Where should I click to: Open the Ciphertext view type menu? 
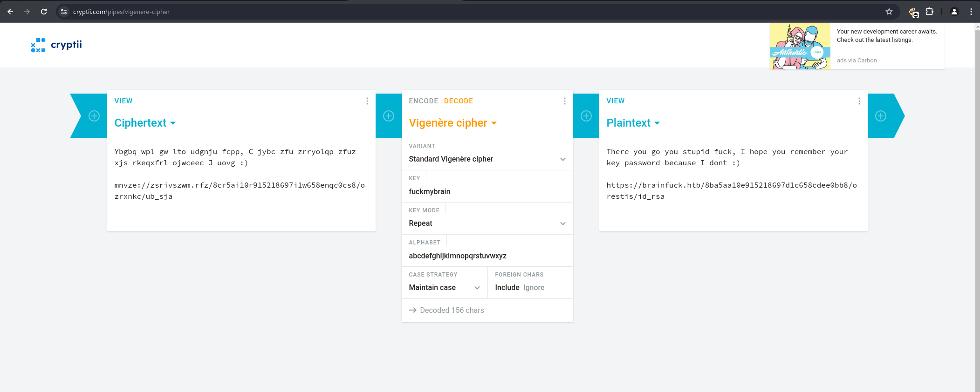click(x=145, y=123)
